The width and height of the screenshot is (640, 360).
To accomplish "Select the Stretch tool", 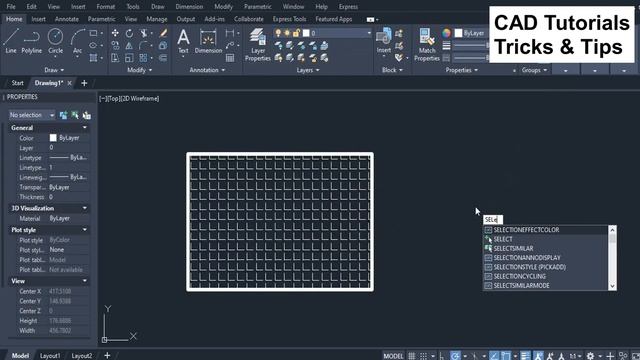I will point(115,58).
